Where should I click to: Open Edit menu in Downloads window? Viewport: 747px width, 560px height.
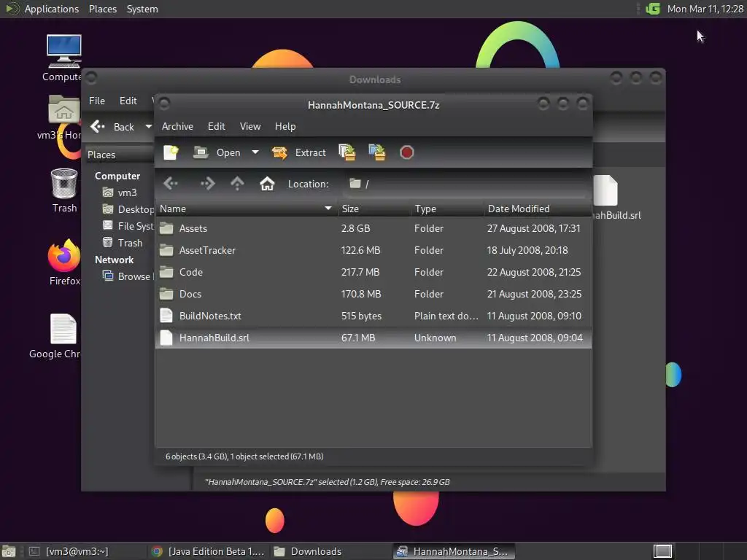pos(128,101)
